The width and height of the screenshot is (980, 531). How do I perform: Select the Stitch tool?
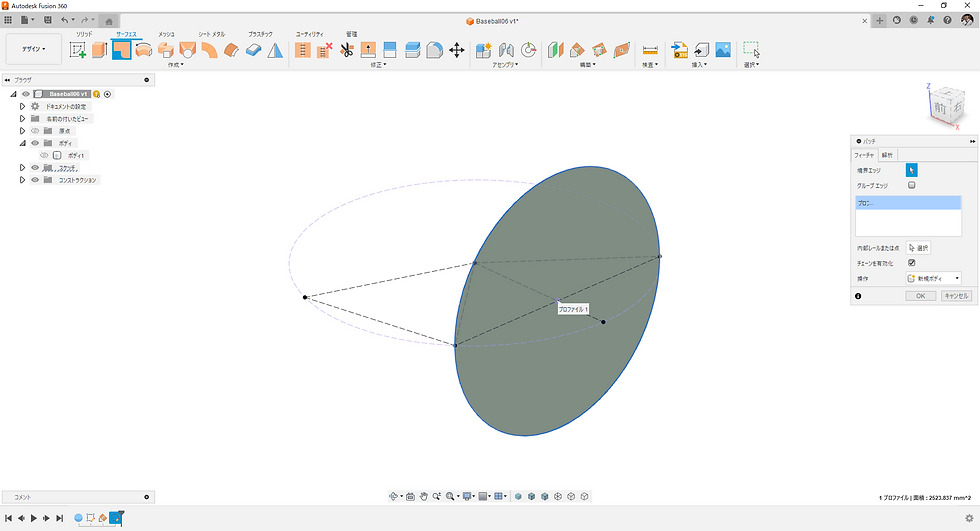(x=302, y=50)
